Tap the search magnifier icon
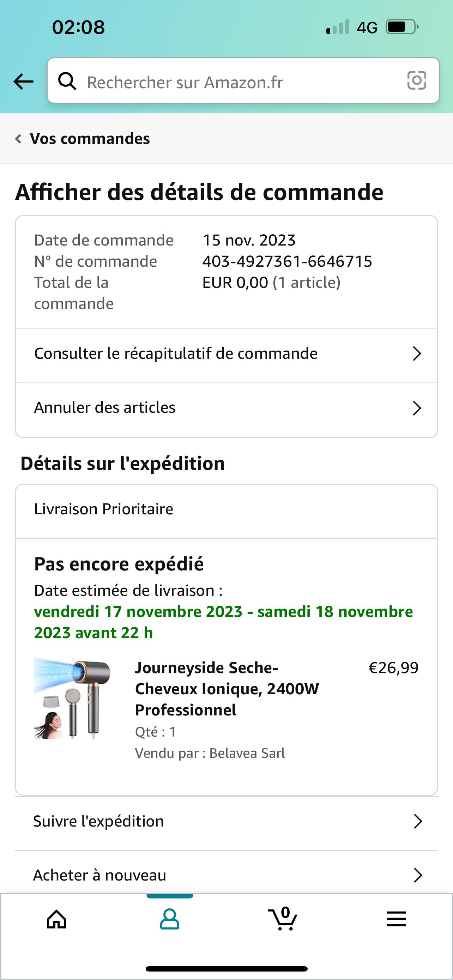This screenshot has width=453, height=980. tap(67, 81)
